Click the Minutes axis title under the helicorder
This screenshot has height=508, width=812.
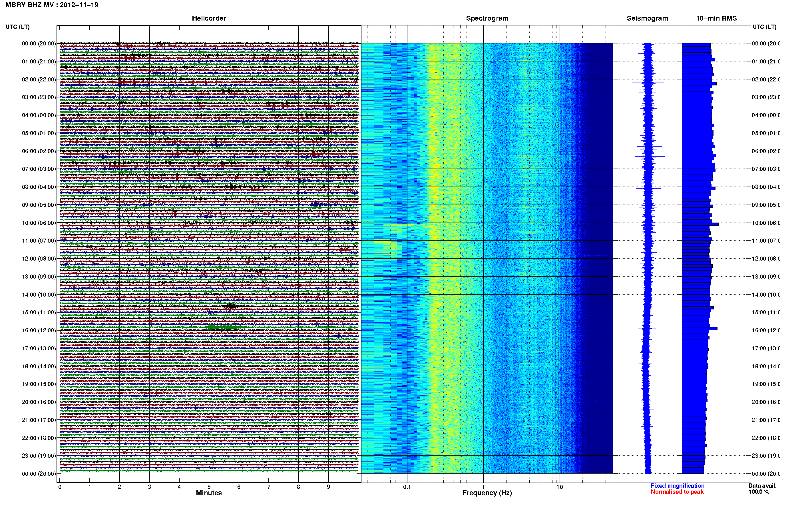click(x=209, y=493)
